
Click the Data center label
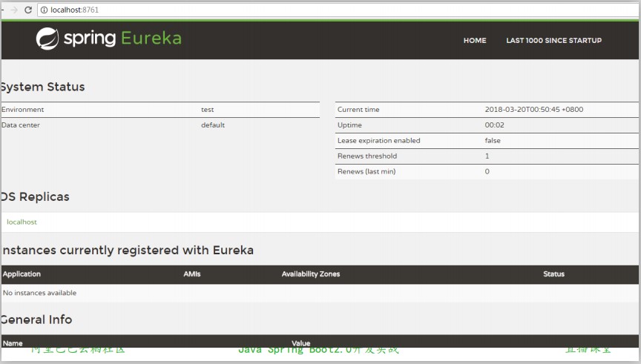(21, 125)
